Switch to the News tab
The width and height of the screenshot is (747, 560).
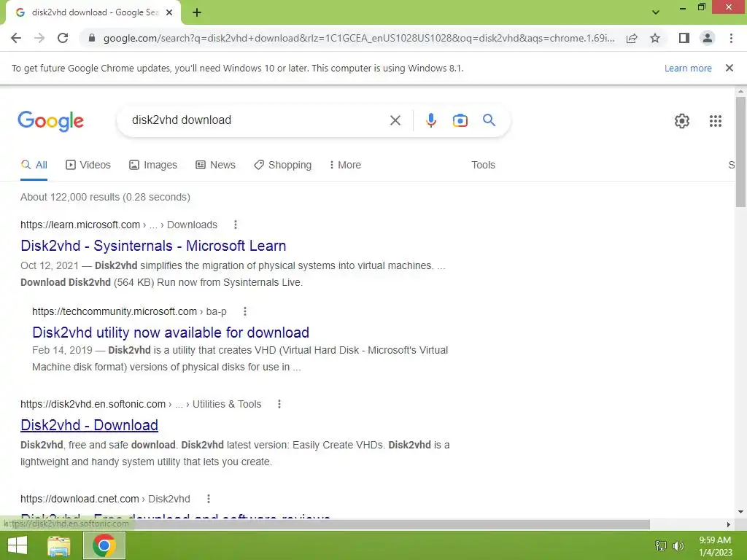[x=215, y=166]
